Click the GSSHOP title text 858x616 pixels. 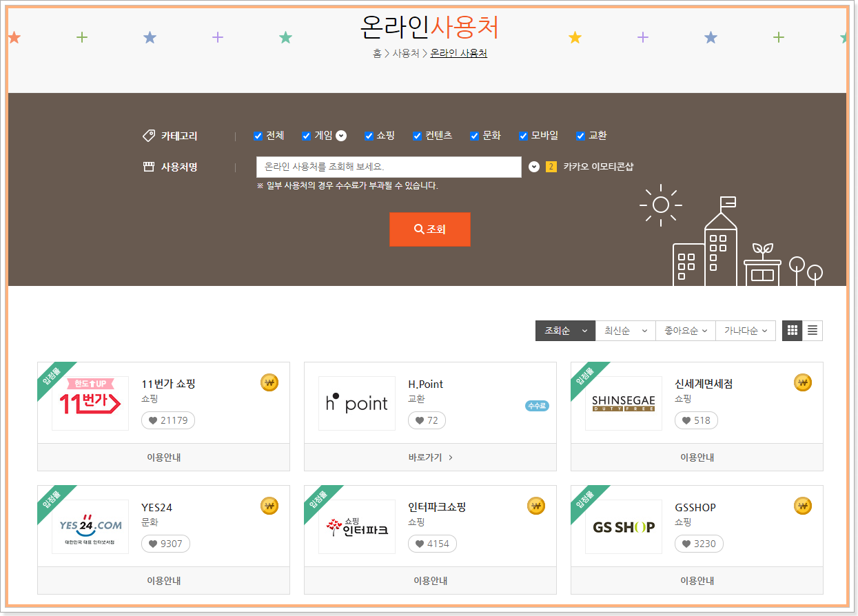coord(695,507)
